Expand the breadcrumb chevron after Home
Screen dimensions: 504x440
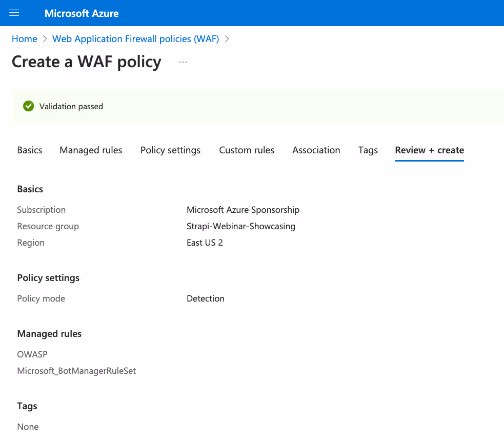point(44,38)
